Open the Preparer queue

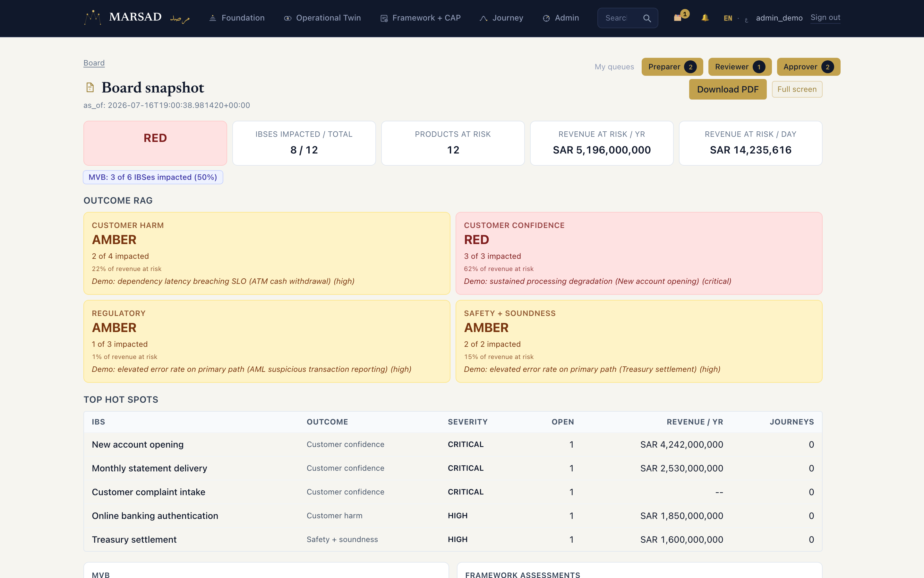click(x=672, y=67)
